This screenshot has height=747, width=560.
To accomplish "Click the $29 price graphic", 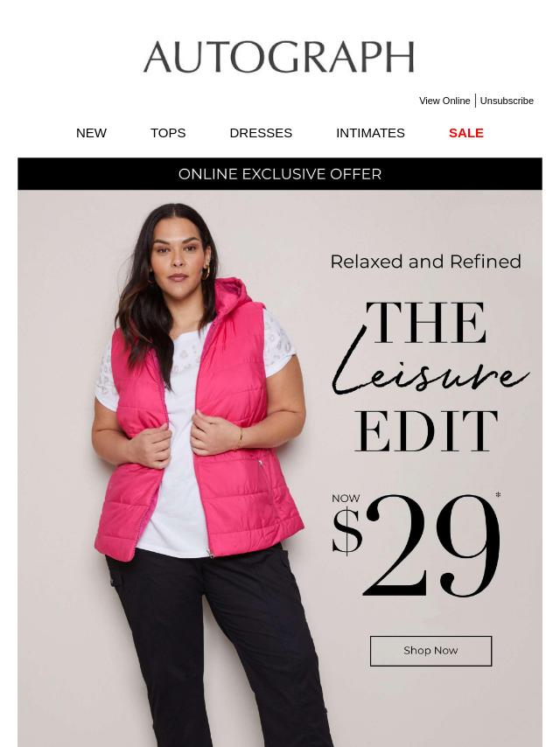I will 416,546.
